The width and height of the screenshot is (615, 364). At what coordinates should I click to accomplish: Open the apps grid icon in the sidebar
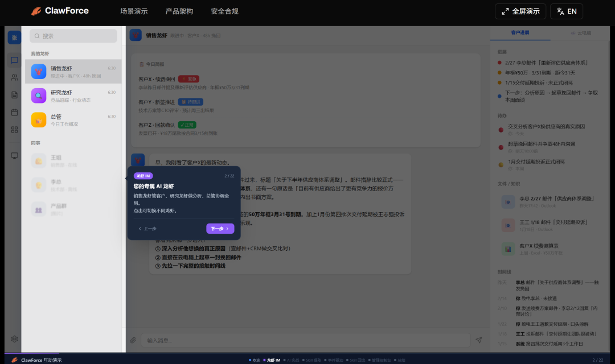pos(14,129)
